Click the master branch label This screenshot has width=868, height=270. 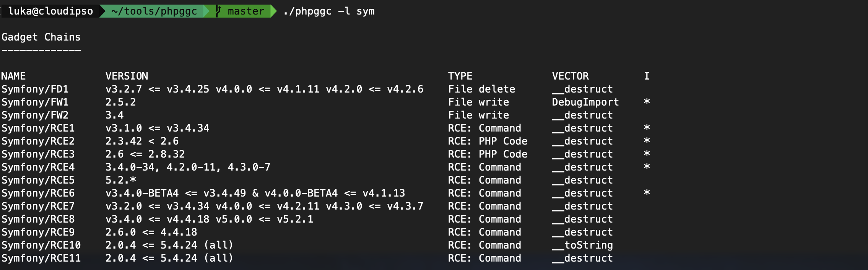tap(246, 11)
